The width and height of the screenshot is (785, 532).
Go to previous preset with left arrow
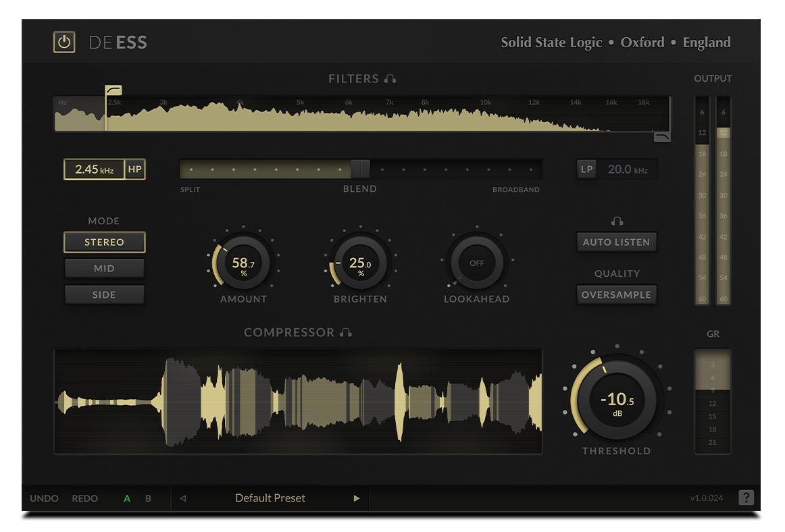pos(182,498)
